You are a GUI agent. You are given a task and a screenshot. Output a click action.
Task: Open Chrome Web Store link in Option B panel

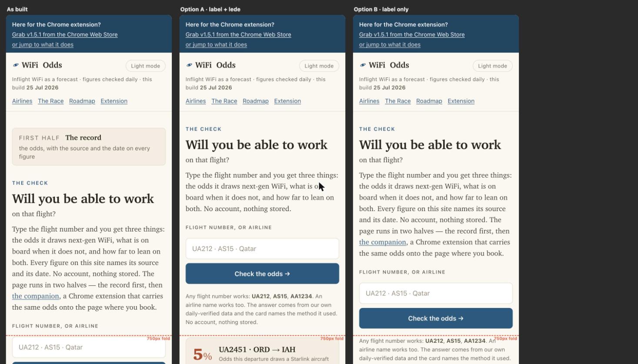(x=412, y=35)
